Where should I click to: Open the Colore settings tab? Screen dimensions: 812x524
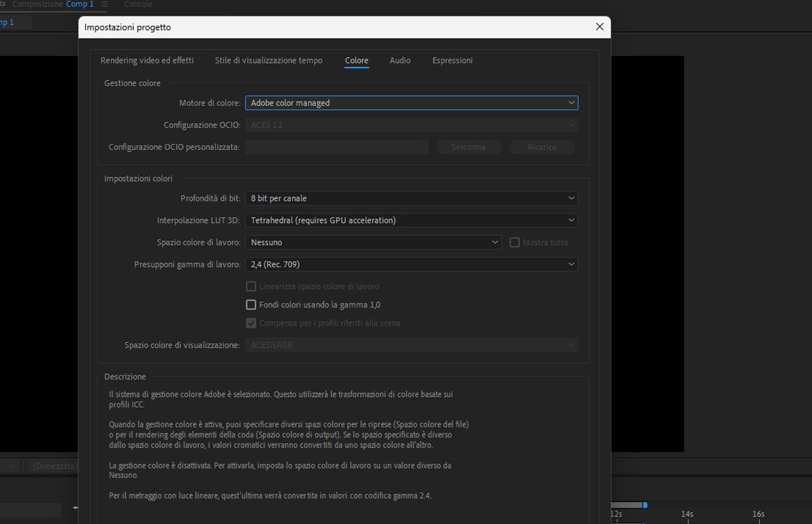356,60
